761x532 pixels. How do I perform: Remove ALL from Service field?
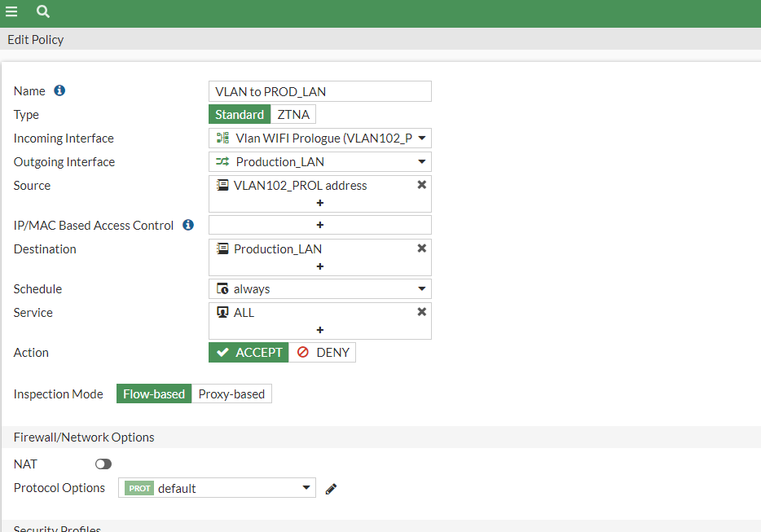click(x=422, y=312)
